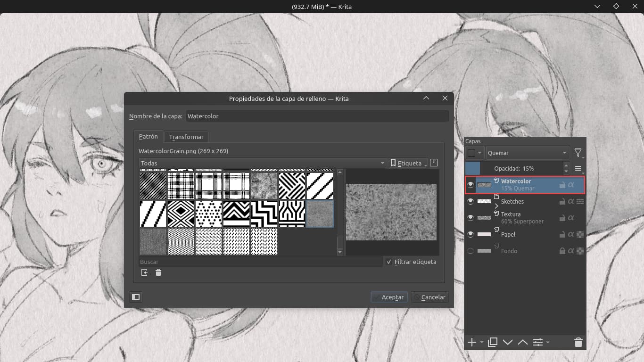The image size is (644, 362).
Task: Click the Aceptar button
Action: click(389, 297)
